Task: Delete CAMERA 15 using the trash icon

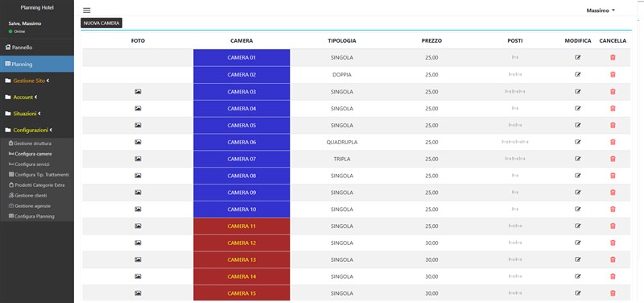Action: coord(613,293)
